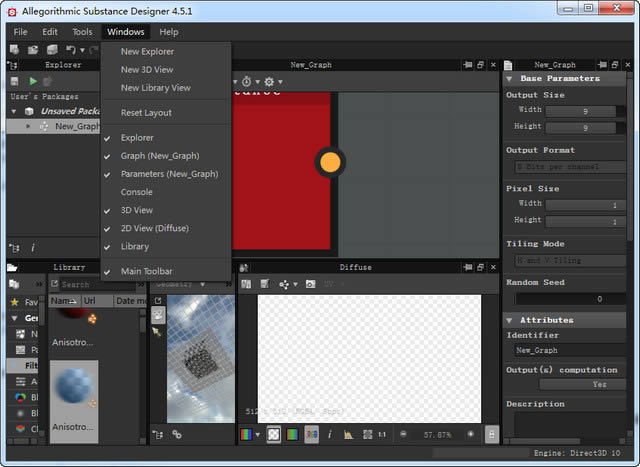Click the orange output connector on graph node
The height and width of the screenshot is (467, 640).
tap(330, 162)
